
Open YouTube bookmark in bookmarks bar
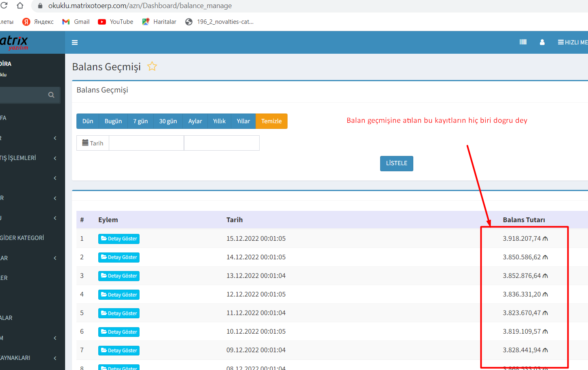coord(116,22)
